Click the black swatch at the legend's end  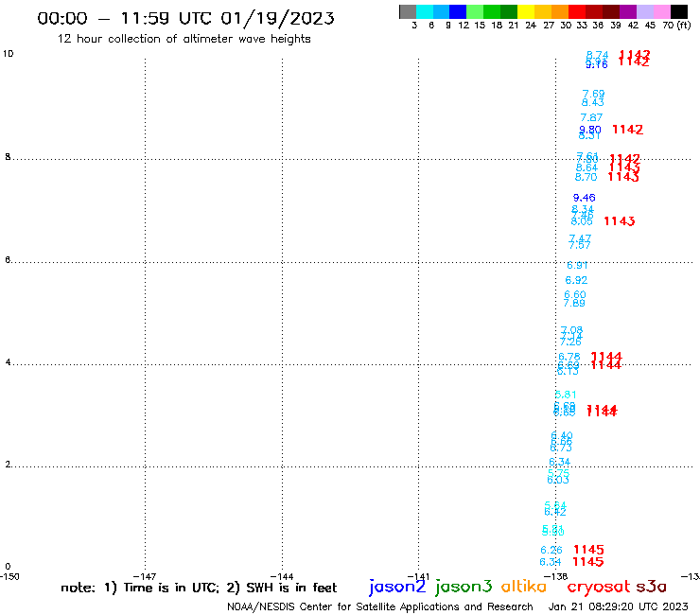679,11
